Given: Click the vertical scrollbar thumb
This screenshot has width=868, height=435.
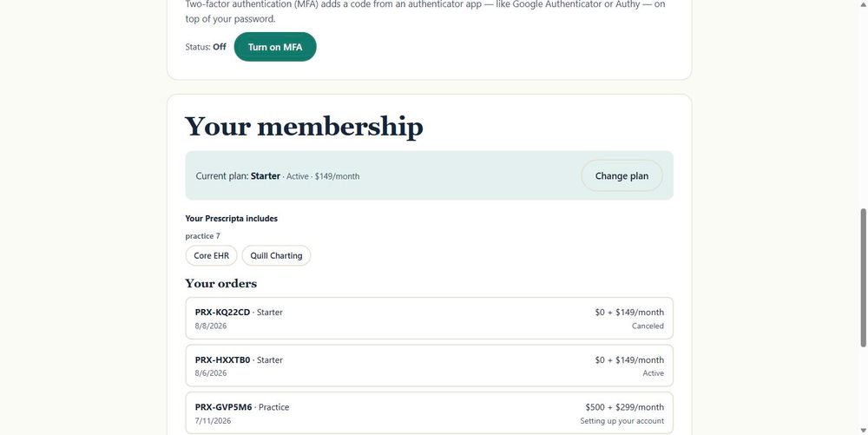Looking at the screenshot, I should (x=863, y=278).
